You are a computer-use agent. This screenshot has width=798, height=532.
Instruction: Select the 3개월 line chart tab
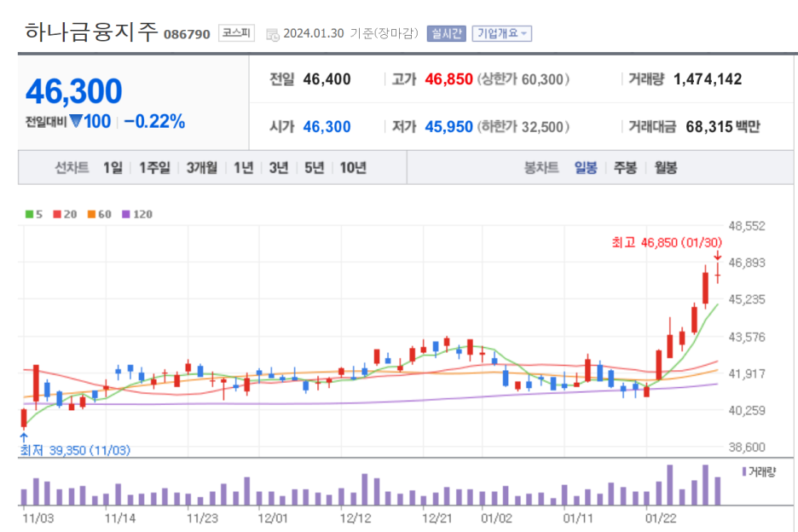(201, 167)
